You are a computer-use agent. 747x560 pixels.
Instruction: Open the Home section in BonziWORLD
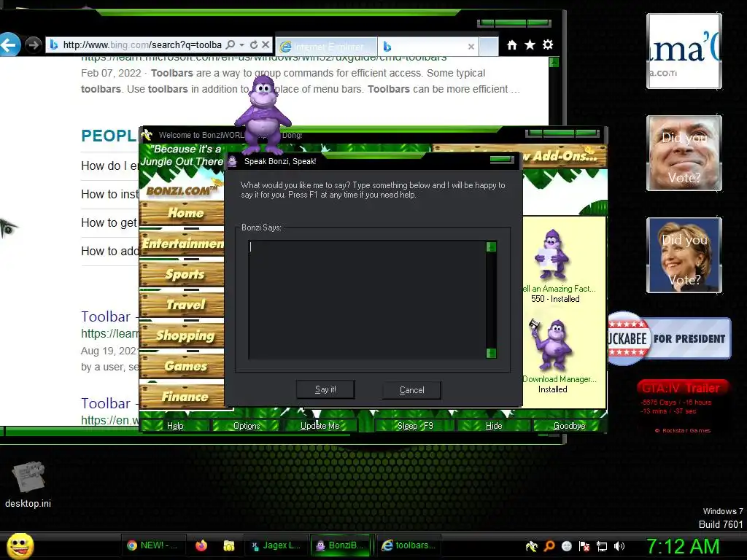click(182, 213)
